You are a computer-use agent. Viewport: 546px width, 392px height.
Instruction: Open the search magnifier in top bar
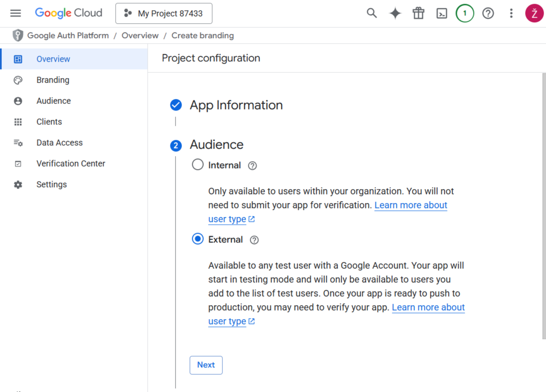[371, 13]
